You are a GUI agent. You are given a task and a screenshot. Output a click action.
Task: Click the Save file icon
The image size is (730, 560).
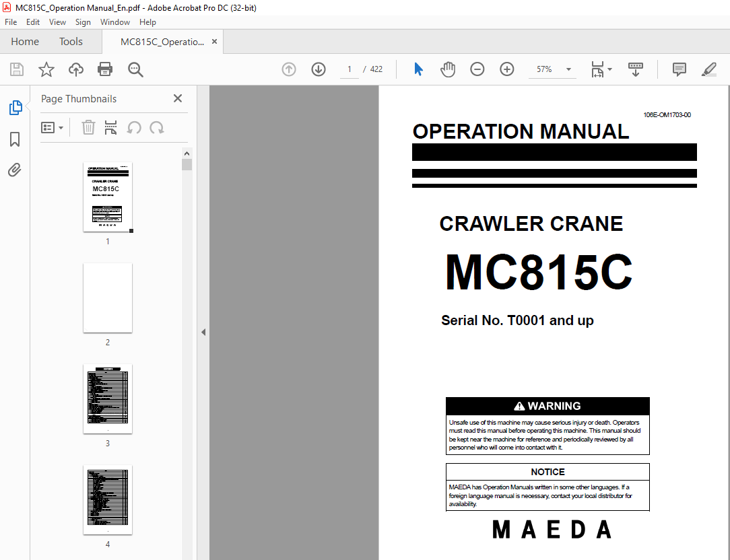click(x=17, y=69)
